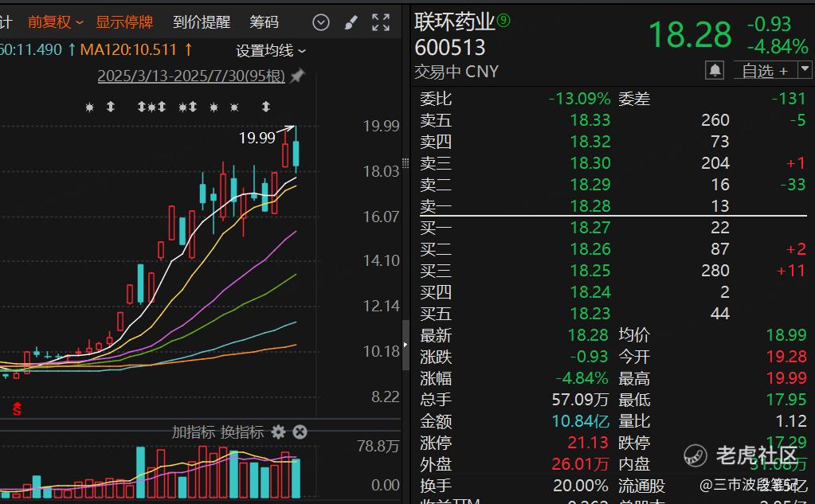This screenshot has width=815, height=504.
Task: Select the 卖三 price 18.30
Action: [590, 163]
